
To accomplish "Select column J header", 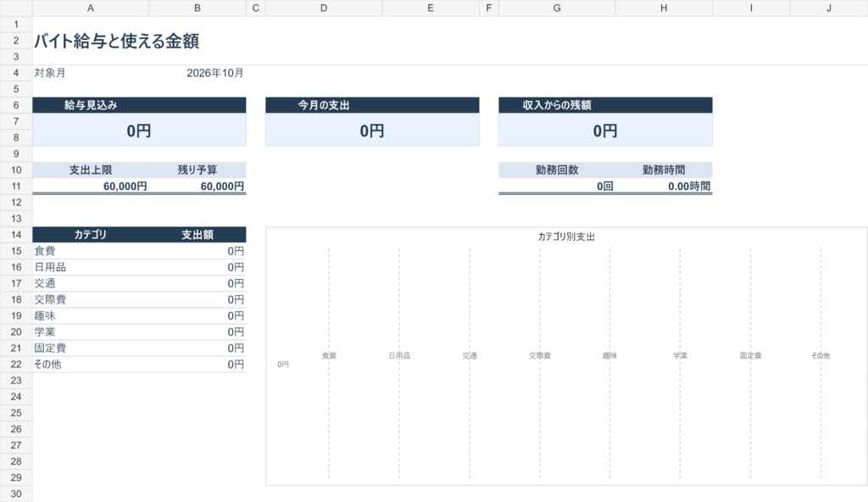I will [829, 8].
